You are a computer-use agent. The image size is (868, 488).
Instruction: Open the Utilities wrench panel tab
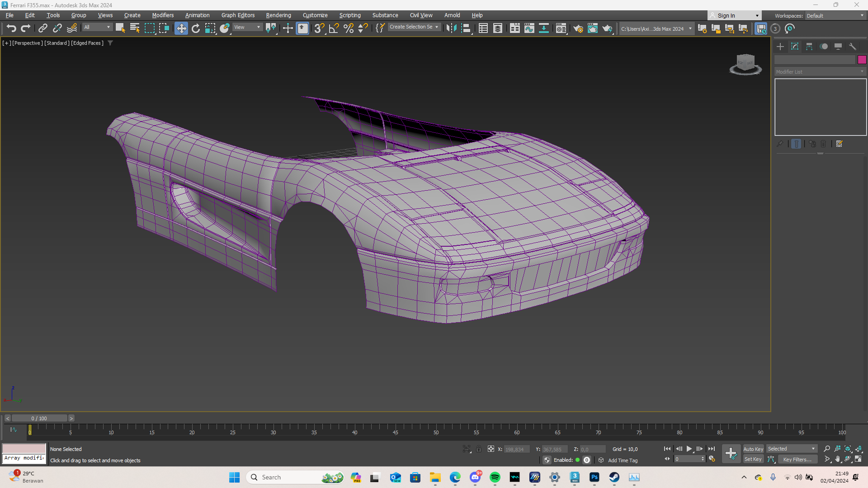[853, 47]
